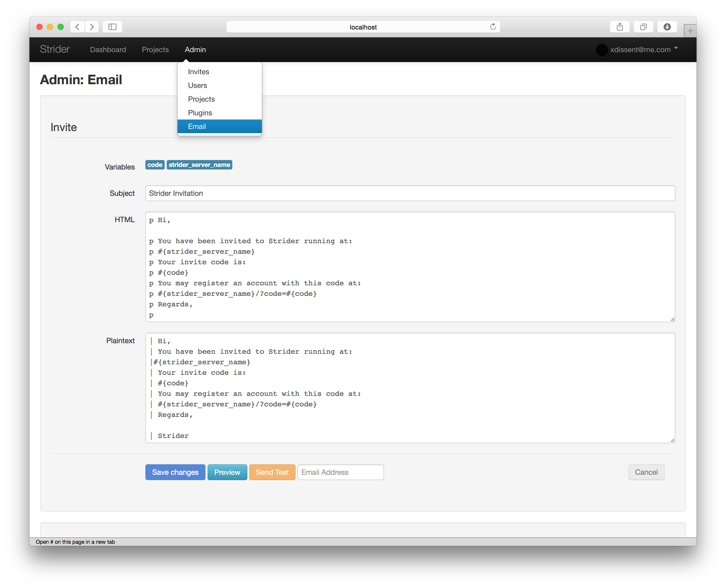Click the strider_server_name variable tag
Viewport: 726px width, 588px height.
(x=199, y=165)
